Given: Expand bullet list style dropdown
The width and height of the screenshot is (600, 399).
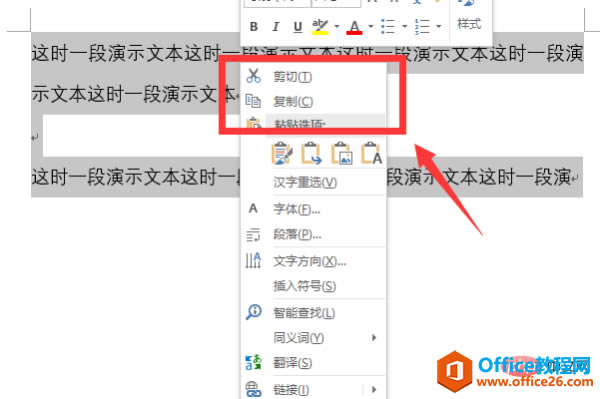Looking at the screenshot, I should point(404,26).
